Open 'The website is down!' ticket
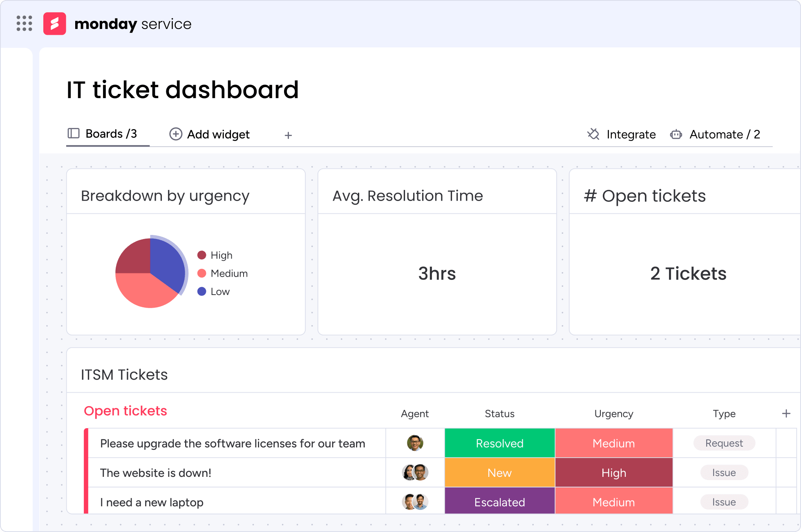The width and height of the screenshot is (801, 532). pos(156,473)
